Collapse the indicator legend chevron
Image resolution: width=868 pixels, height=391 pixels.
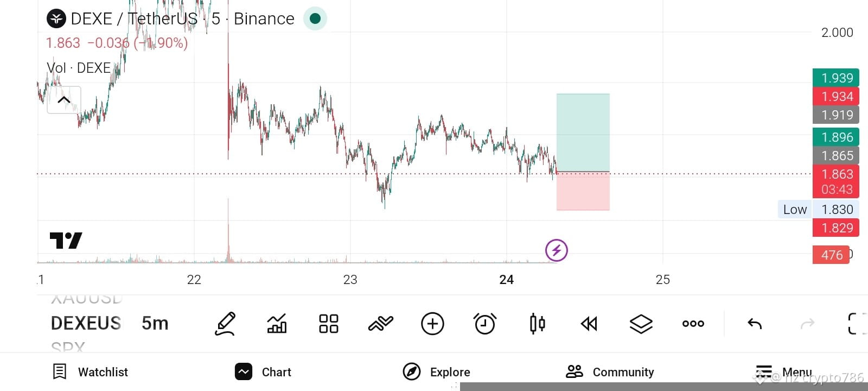64,100
